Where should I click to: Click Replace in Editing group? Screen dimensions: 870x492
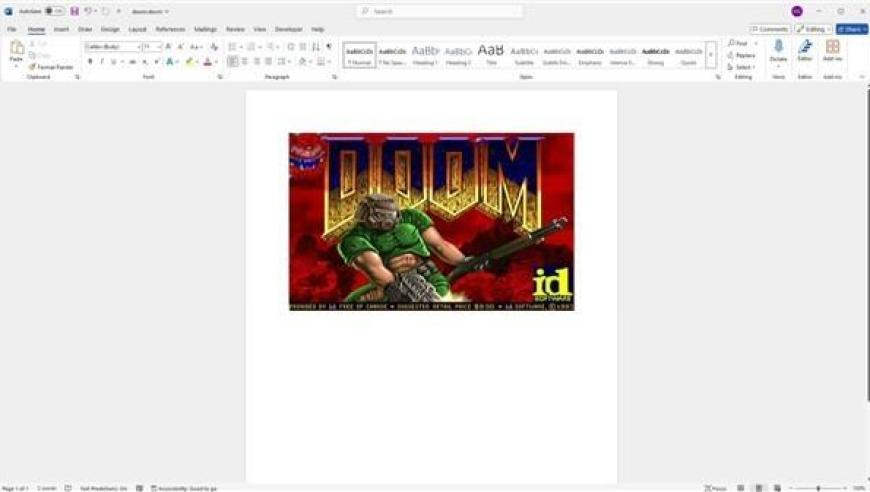coord(742,55)
